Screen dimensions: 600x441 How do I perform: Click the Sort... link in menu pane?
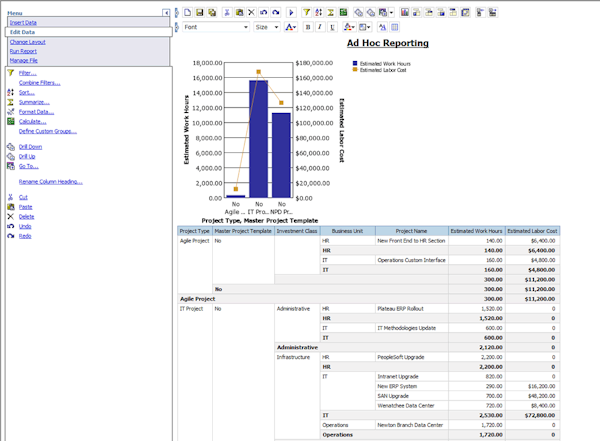[27, 93]
